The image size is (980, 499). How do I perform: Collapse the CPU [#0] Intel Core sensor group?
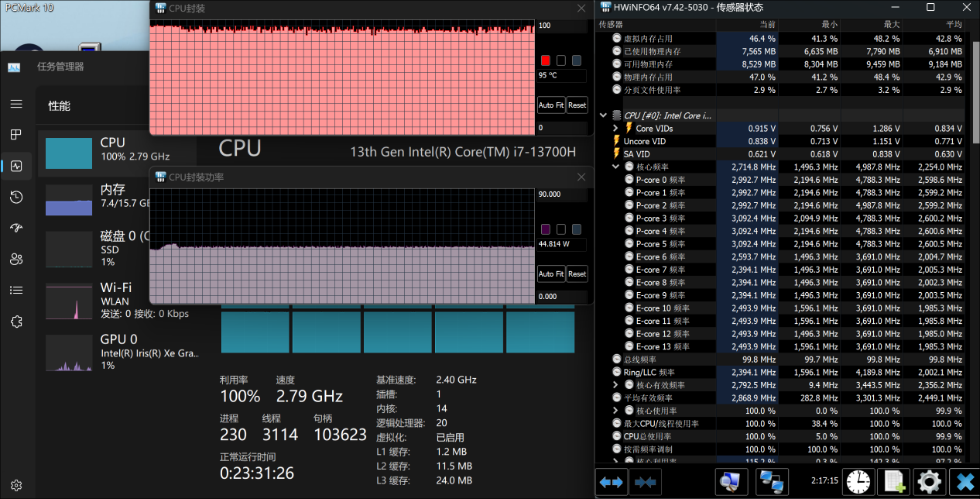[605, 115]
